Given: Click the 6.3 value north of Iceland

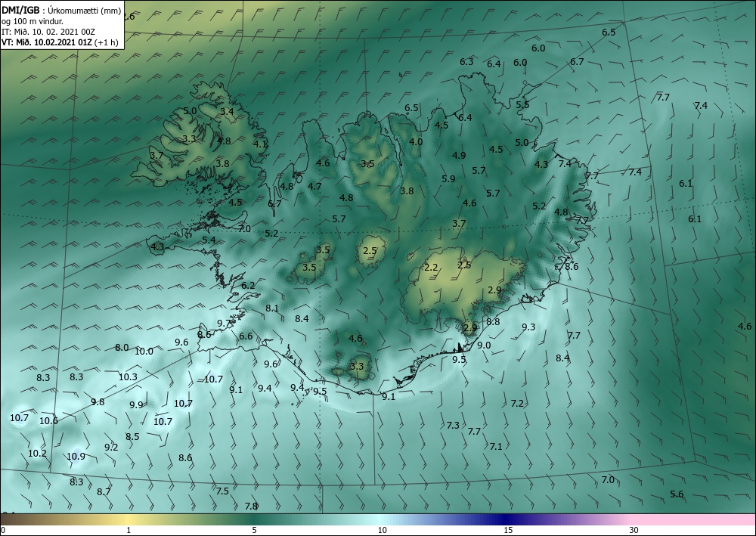Looking at the screenshot, I should pos(466,62).
